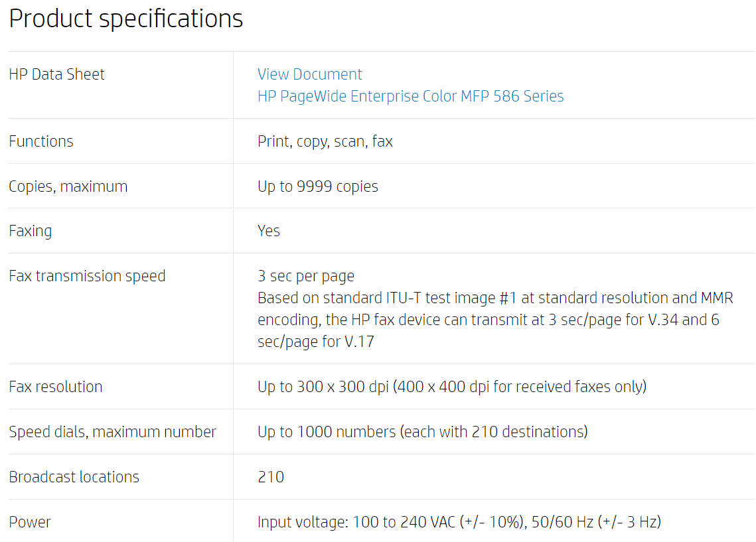Select the Input voltage specification text
Screen dimensions: 756x542
(459, 522)
